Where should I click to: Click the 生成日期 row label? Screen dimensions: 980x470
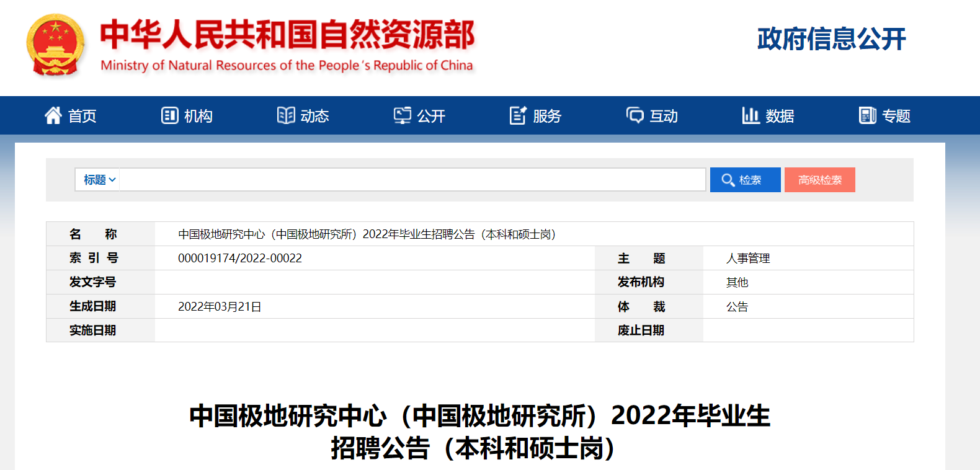click(93, 306)
